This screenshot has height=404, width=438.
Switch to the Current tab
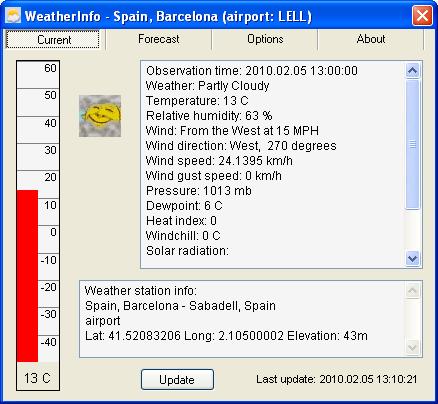53,40
